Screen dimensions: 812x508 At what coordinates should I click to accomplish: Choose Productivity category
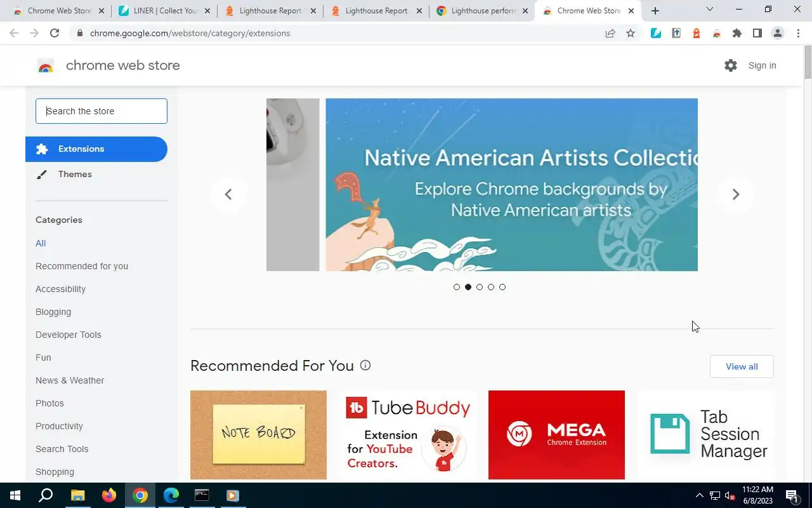[x=59, y=426]
